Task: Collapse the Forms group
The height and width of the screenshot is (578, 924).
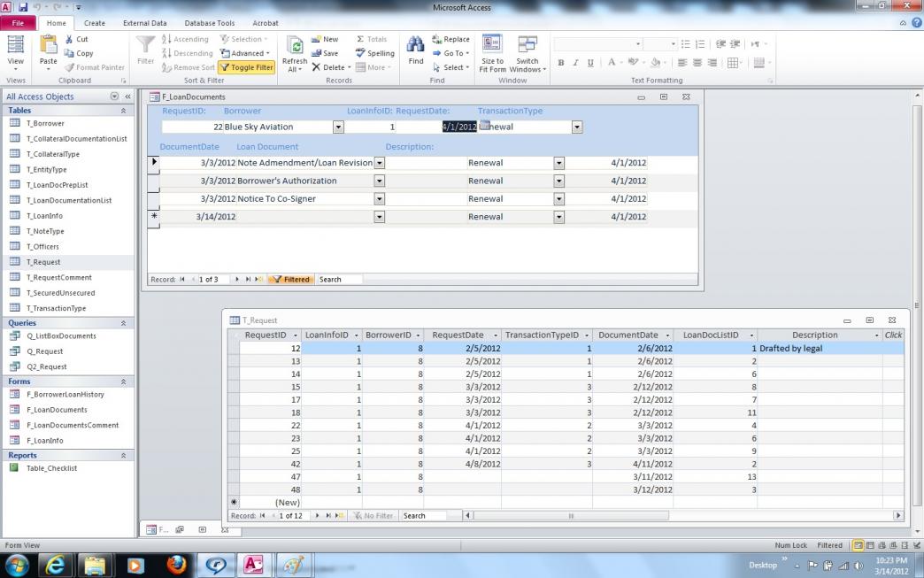Action: [123, 381]
